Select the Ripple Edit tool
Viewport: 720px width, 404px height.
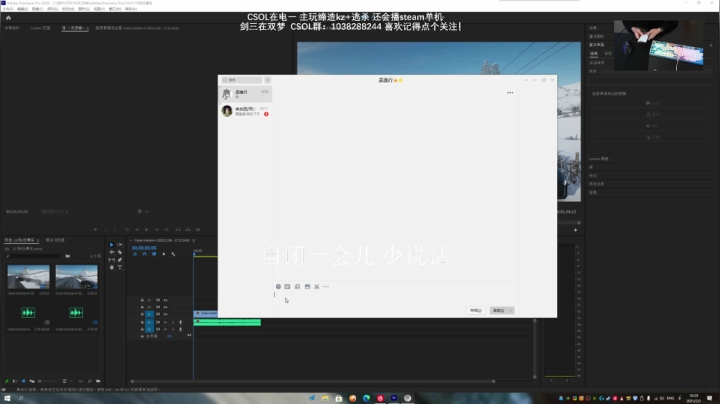click(x=112, y=252)
